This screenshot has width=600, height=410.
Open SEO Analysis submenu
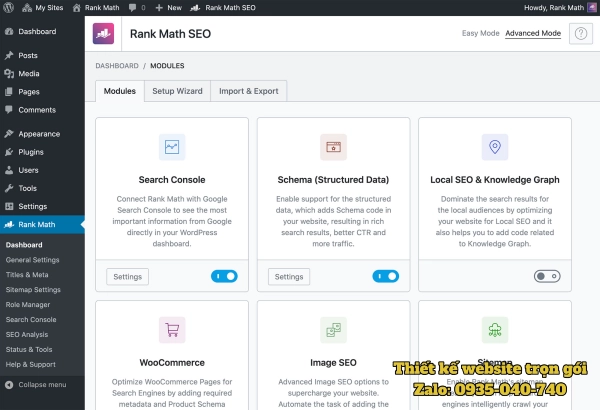[27, 335]
